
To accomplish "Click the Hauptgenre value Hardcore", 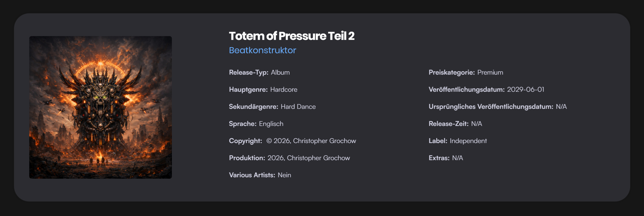I will [x=284, y=90].
